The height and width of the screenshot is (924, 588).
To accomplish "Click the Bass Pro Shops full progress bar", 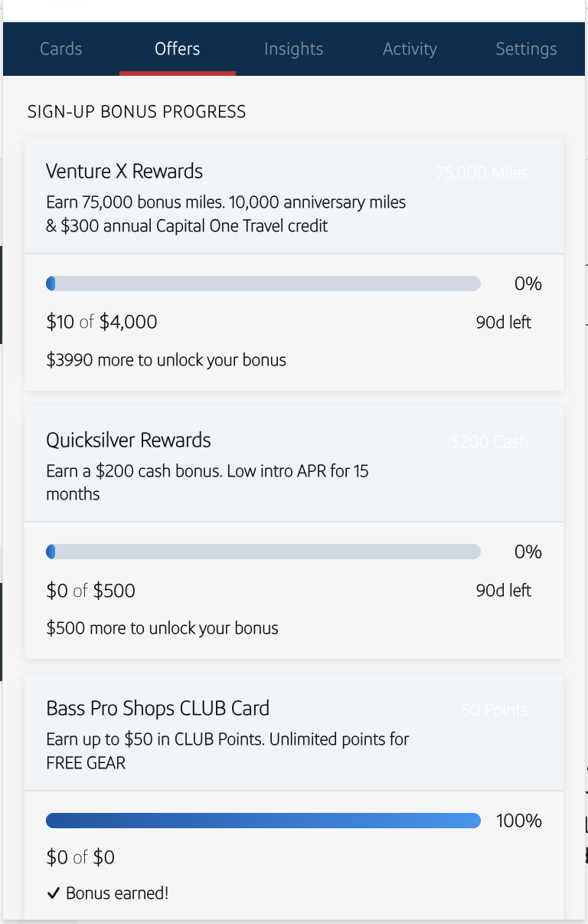I will click(263, 821).
